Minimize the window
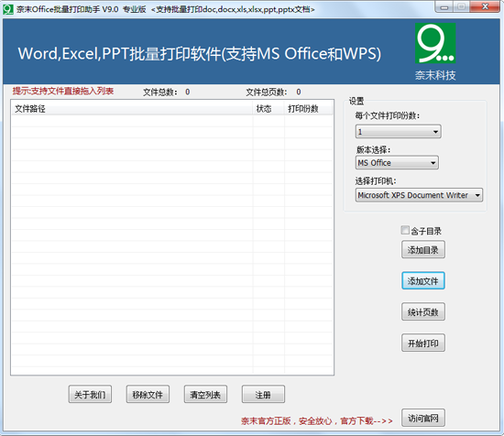Image resolution: width=504 pixels, height=436 pixels. (444, 7)
